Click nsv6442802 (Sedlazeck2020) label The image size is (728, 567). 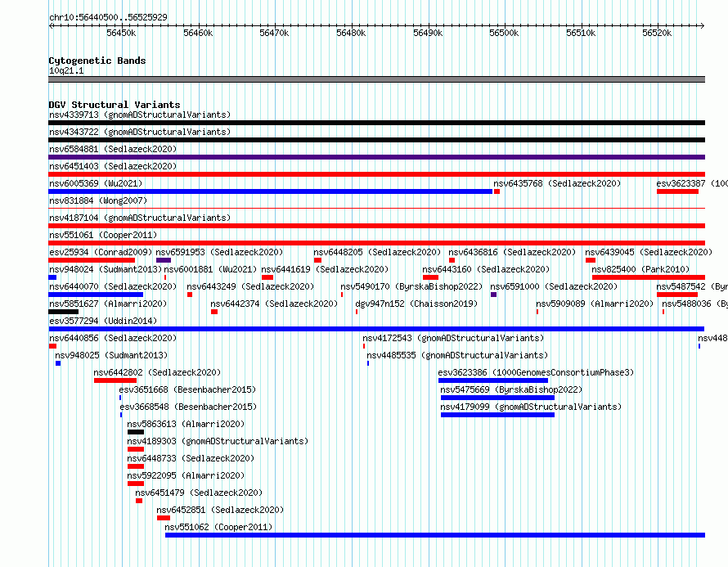[x=157, y=372]
